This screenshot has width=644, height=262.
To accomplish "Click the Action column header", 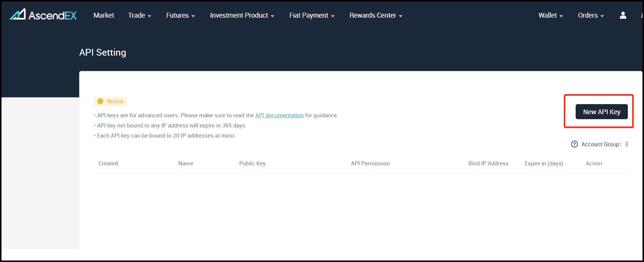I will click(594, 164).
